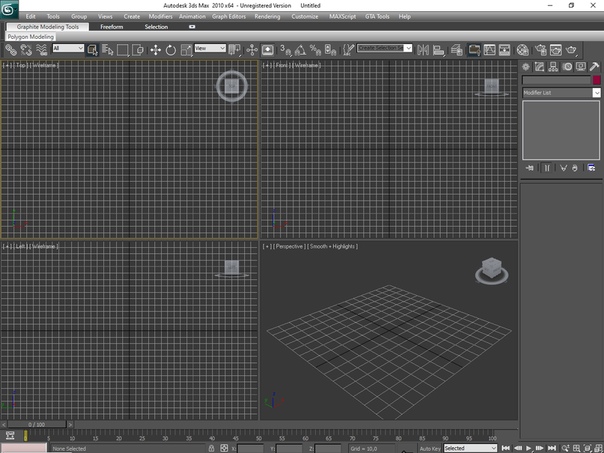Click the Play Animation button
Screen dimensions: 604x453
coord(529,448)
